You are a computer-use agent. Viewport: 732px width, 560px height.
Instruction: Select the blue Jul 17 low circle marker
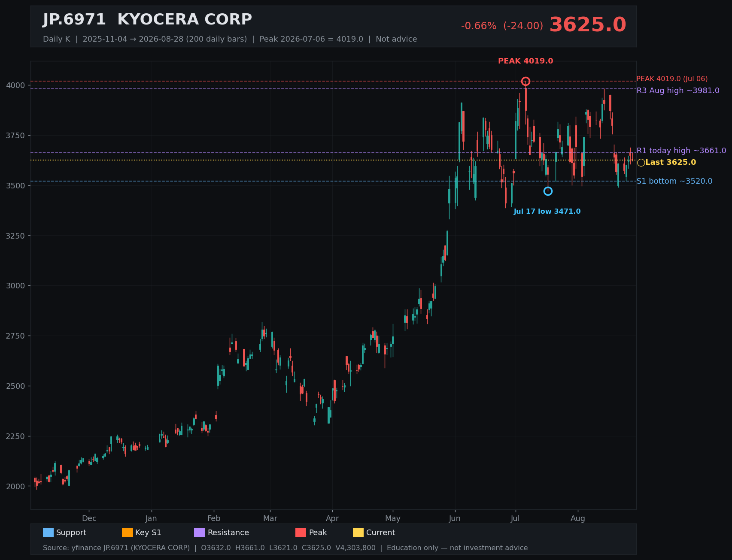548,191
